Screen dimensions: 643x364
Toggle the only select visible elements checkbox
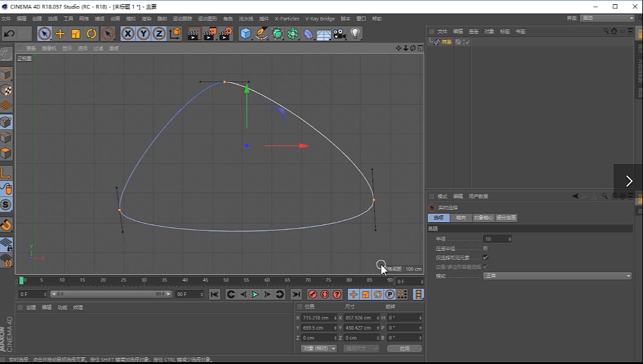tap(486, 258)
